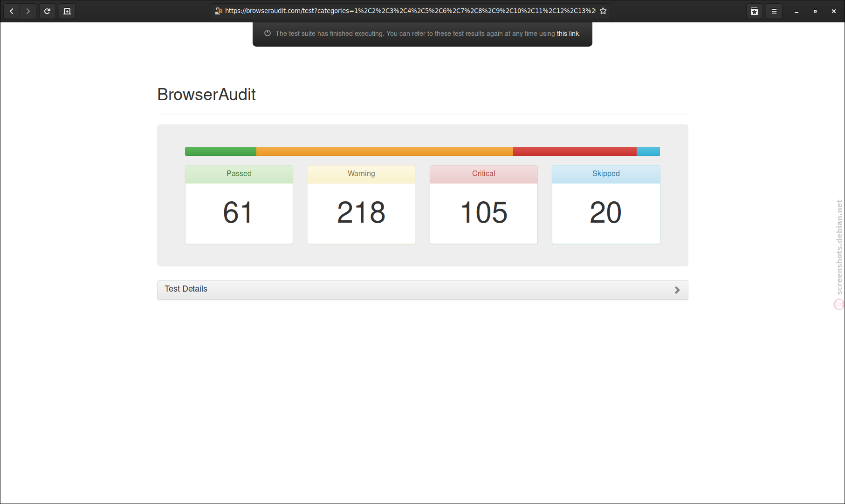Screen dimensions: 845x504
Task: Maximize the browser window
Action: [815, 11]
